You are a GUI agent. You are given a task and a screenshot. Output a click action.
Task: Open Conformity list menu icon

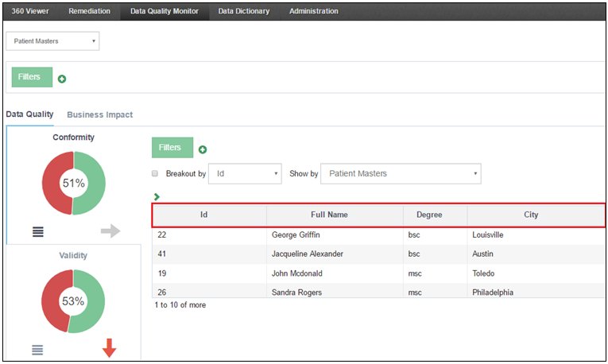[x=38, y=232]
